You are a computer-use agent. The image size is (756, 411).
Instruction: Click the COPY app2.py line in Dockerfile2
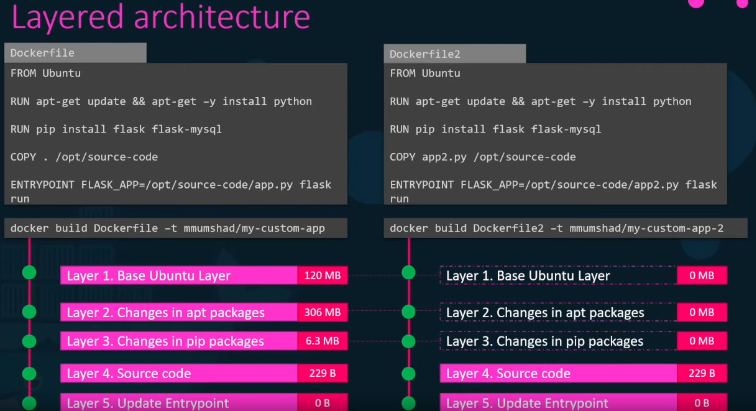[483, 157]
